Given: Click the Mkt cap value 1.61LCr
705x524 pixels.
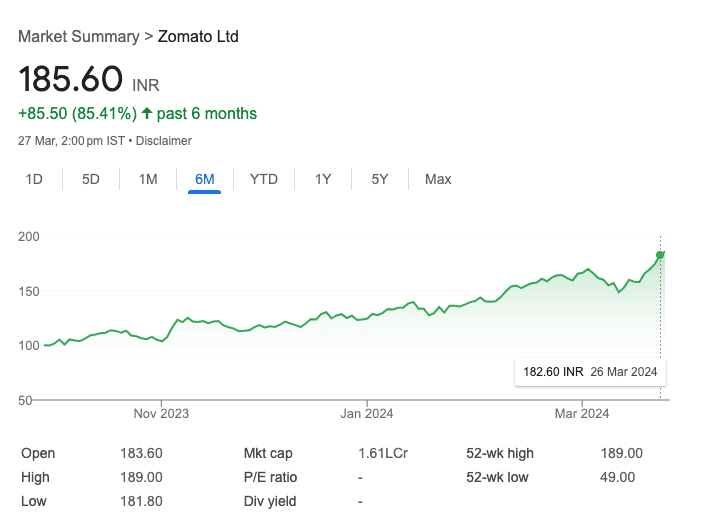Looking at the screenshot, I should point(382,453).
